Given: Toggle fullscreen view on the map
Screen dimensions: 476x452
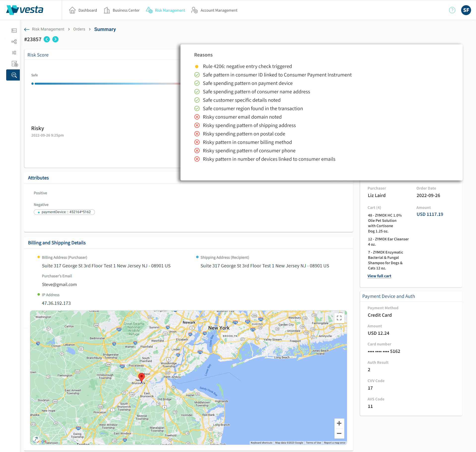Looking at the screenshot, I should click(339, 318).
